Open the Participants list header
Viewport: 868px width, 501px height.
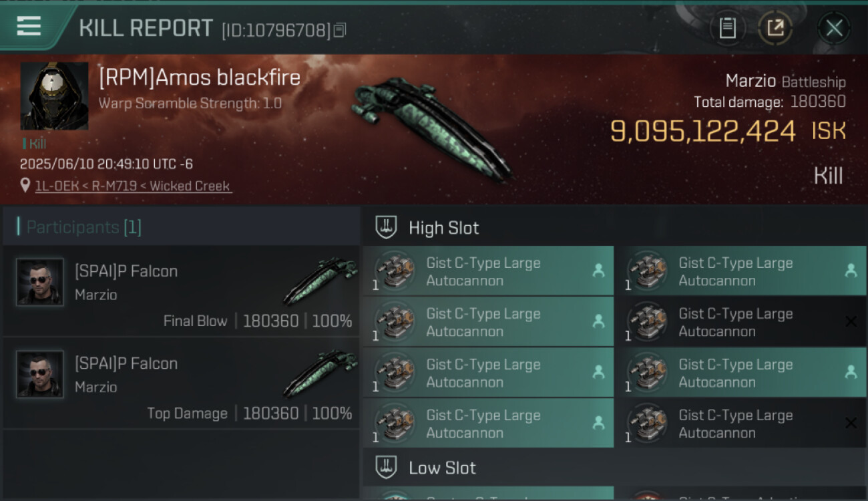point(83,227)
